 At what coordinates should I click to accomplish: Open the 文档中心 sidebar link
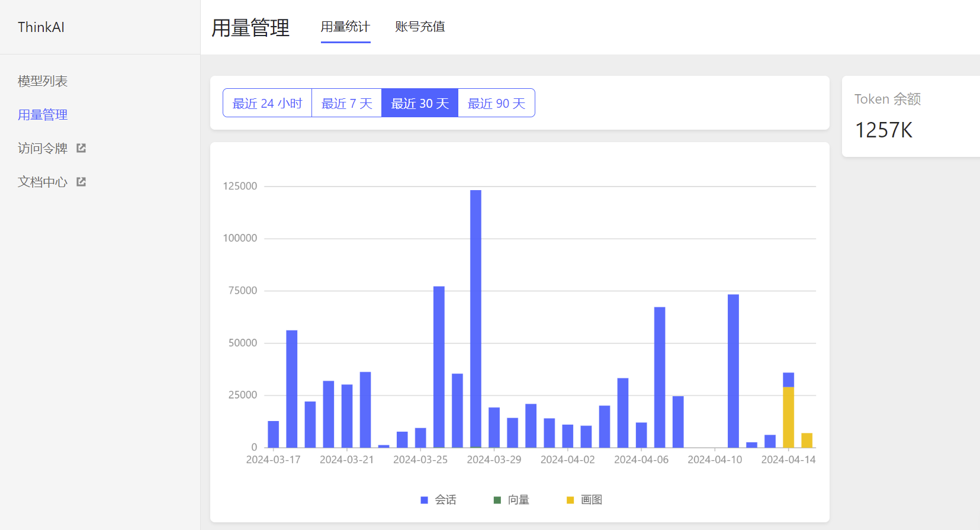point(43,182)
